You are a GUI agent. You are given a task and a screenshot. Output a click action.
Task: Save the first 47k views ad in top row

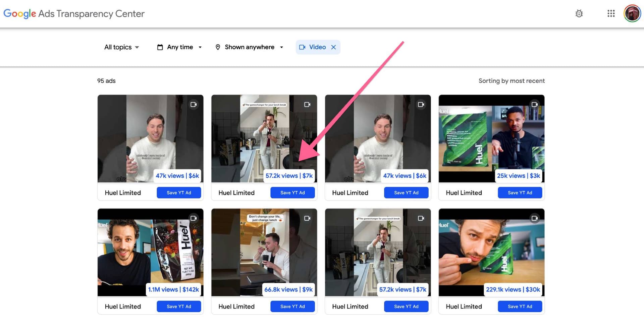(x=179, y=193)
